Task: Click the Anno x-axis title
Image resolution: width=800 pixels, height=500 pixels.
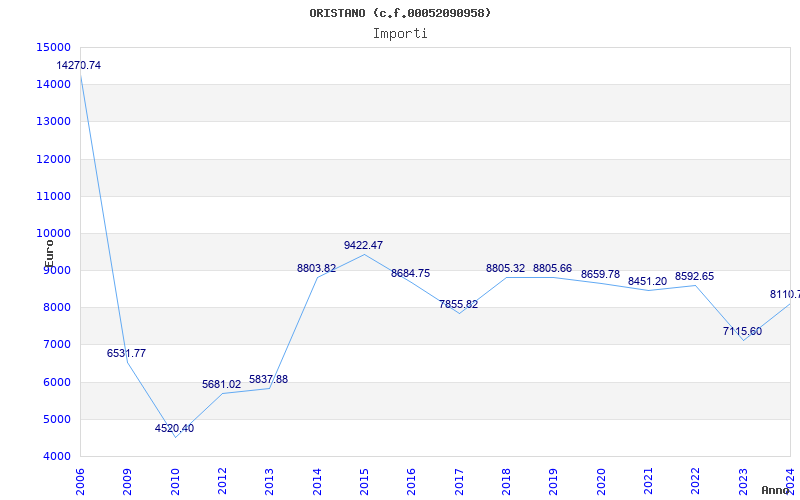Action: (776, 490)
